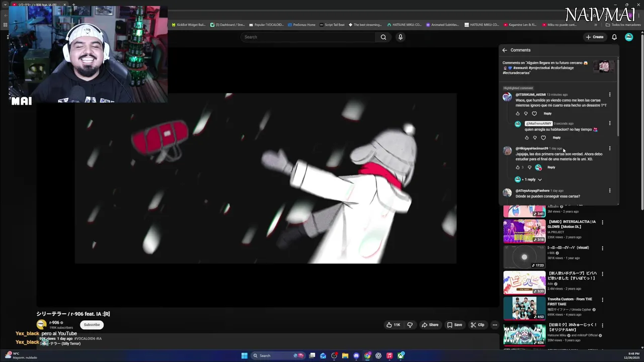Show more bookmarks overflow chevron
This screenshot has width=644, height=362.
[596, 25]
